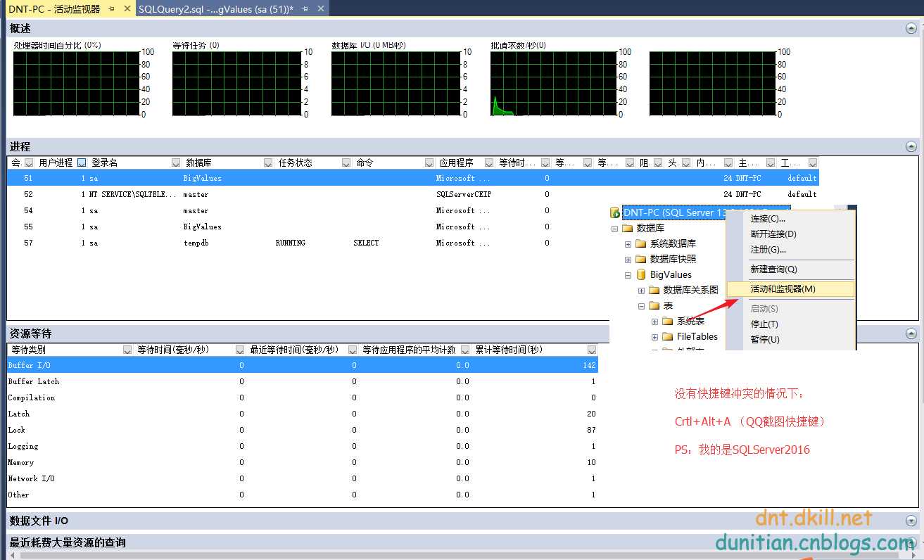Choose 暂停(U) from context menu
924x560 pixels.
[790, 340]
